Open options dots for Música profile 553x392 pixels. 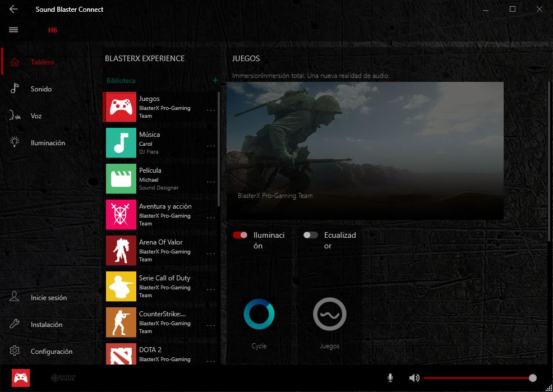click(x=211, y=146)
